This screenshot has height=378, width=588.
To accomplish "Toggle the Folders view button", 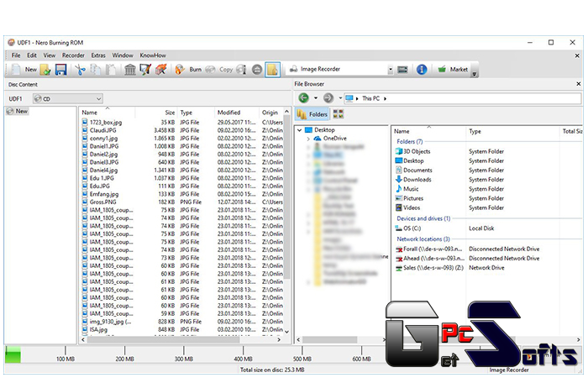I will tap(312, 113).
